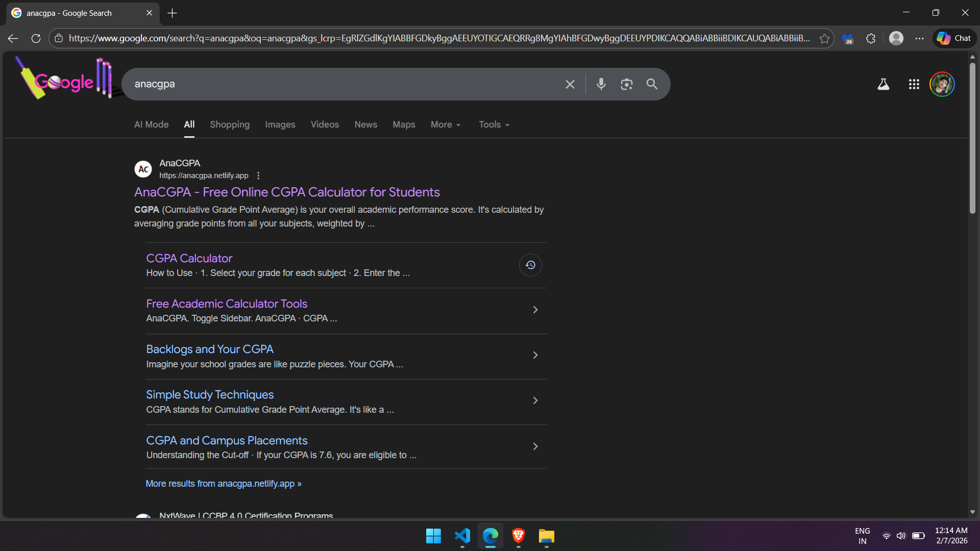
Task: Expand the More search categories dropdown
Action: pos(446,124)
